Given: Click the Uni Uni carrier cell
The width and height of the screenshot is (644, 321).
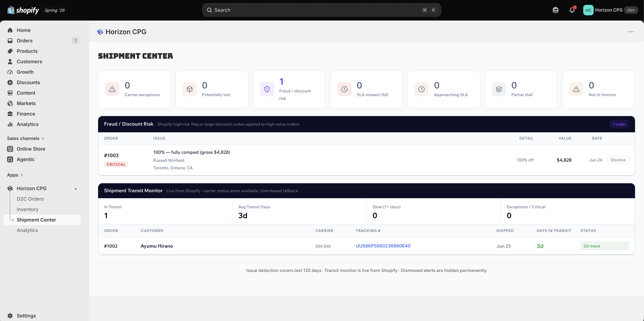Looking at the screenshot, I should pos(323,246).
